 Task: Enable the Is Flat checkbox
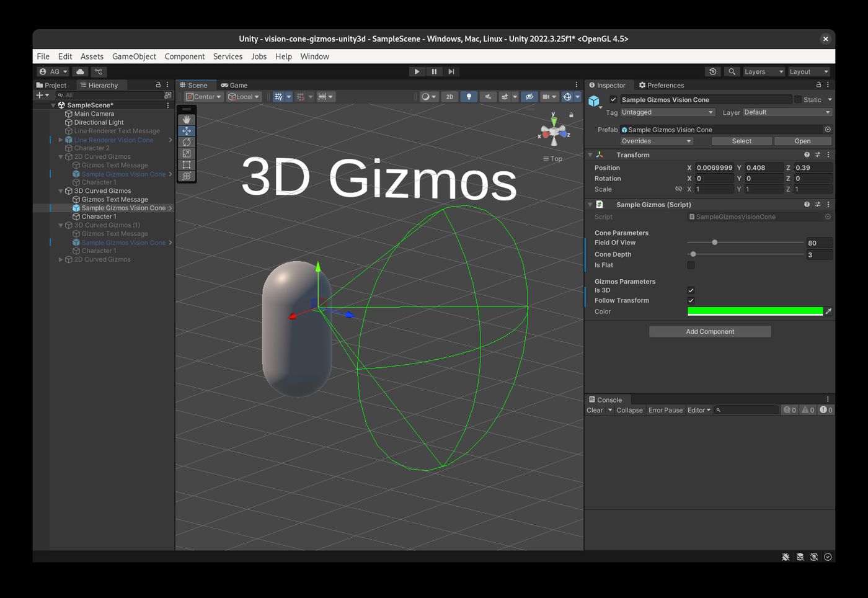(x=691, y=265)
